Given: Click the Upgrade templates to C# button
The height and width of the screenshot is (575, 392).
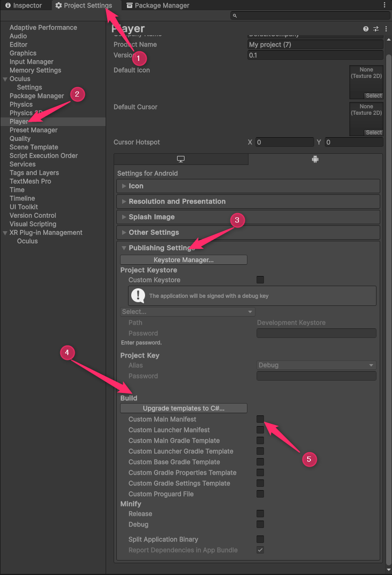Looking at the screenshot, I should (183, 408).
